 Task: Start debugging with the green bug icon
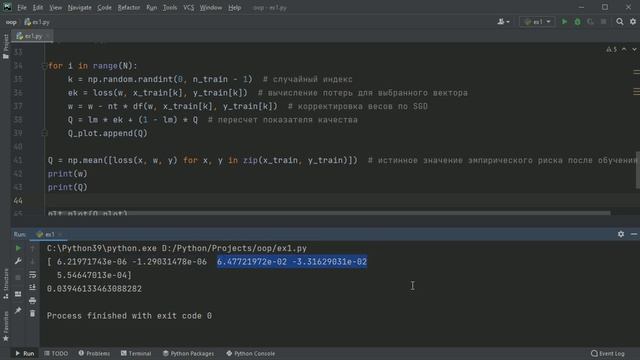click(577, 22)
